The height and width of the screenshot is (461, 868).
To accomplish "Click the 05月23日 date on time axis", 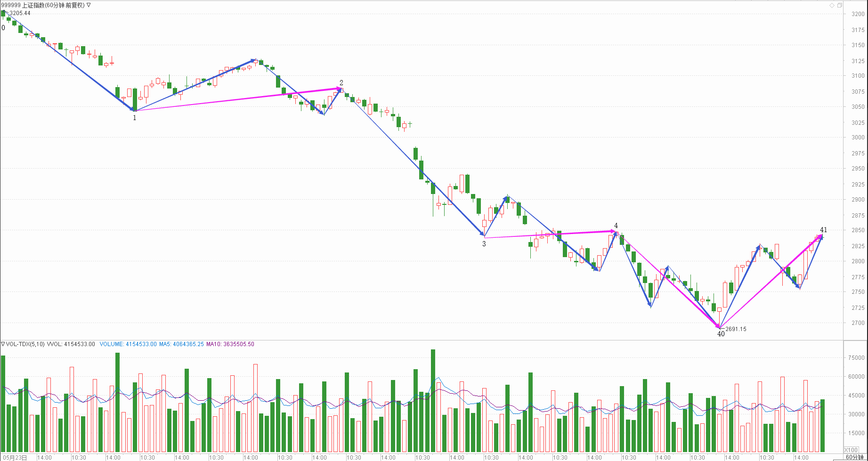I will click(x=15, y=457).
